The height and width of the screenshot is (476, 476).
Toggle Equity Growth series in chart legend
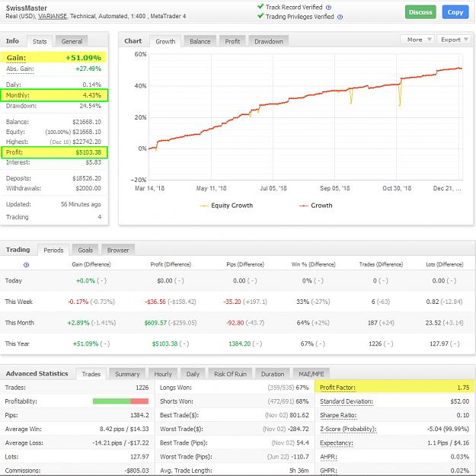click(226, 206)
